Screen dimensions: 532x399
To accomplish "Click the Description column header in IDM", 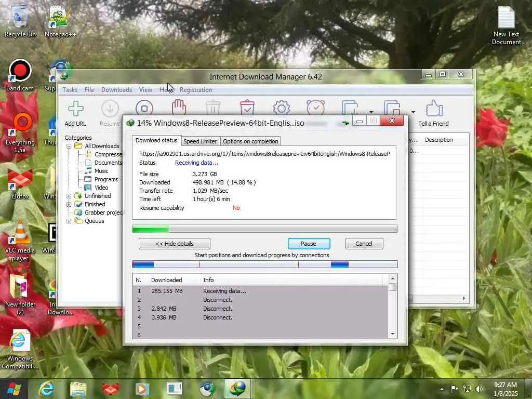I will coord(438,140).
